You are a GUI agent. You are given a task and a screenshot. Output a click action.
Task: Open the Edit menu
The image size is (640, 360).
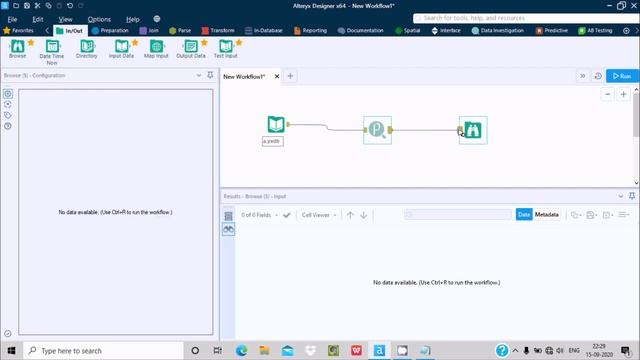point(38,19)
